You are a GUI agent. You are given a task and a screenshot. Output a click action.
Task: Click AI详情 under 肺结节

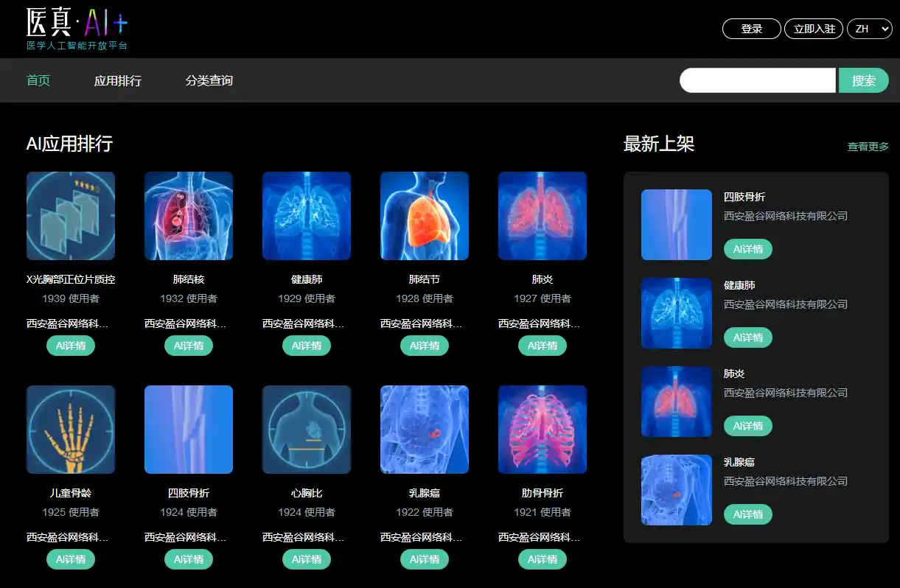424,345
